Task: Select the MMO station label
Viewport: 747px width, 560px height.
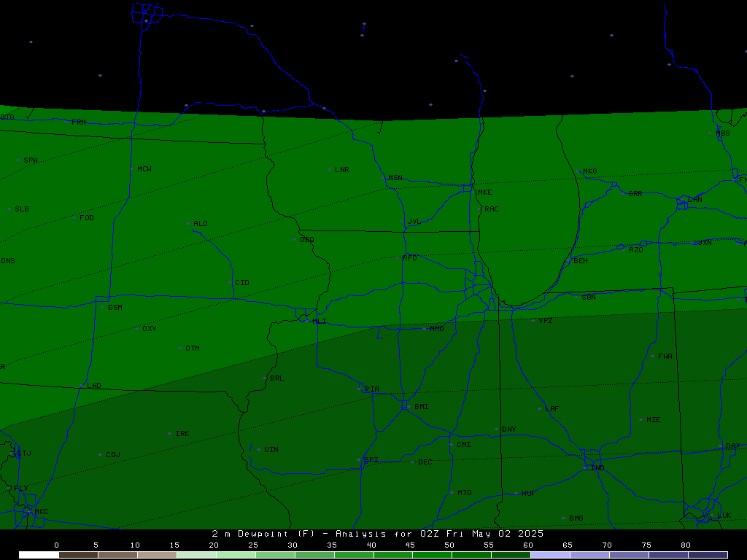Action: tap(436, 329)
